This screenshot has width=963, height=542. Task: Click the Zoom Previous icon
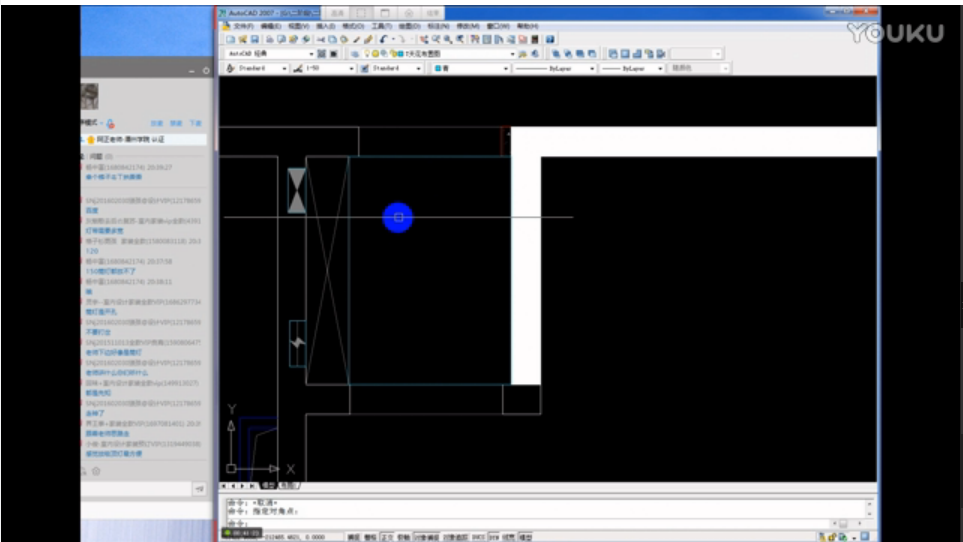(x=459, y=39)
